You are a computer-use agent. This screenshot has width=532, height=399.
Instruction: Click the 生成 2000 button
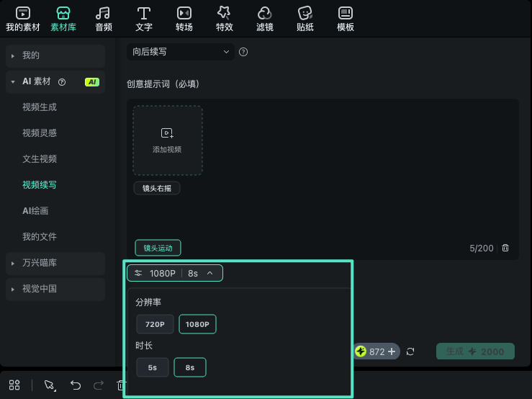point(475,351)
